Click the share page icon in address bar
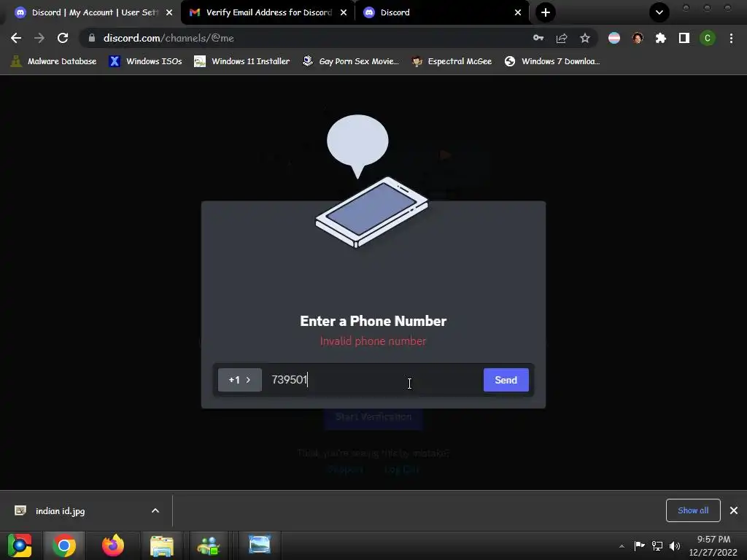 (562, 38)
